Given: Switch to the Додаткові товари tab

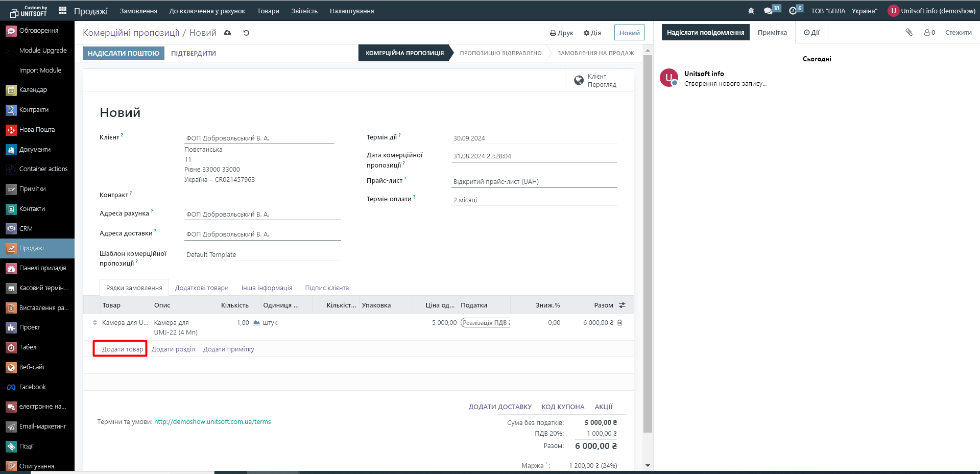Looking at the screenshot, I should [x=202, y=288].
